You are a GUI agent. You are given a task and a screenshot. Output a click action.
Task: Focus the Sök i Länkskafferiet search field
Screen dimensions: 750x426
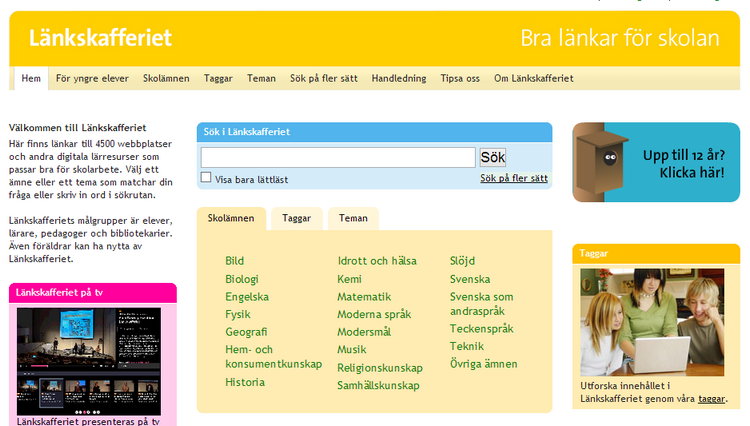pyautogui.click(x=338, y=157)
